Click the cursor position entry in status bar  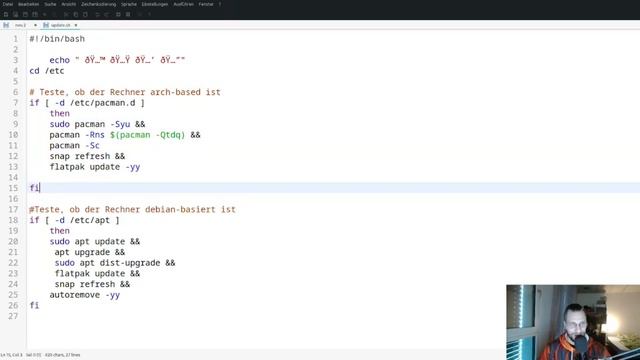tap(11, 355)
